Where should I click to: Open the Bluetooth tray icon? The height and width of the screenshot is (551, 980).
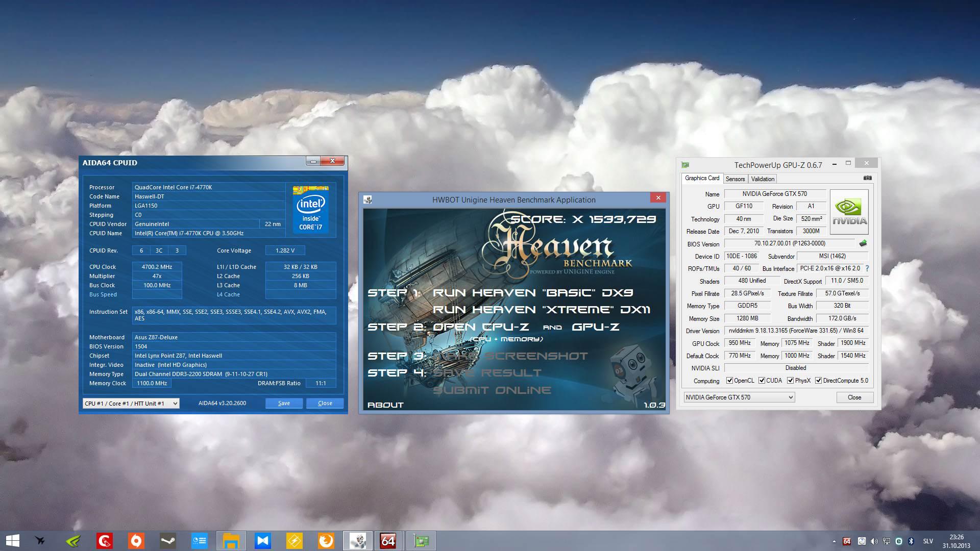click(911, 541)
